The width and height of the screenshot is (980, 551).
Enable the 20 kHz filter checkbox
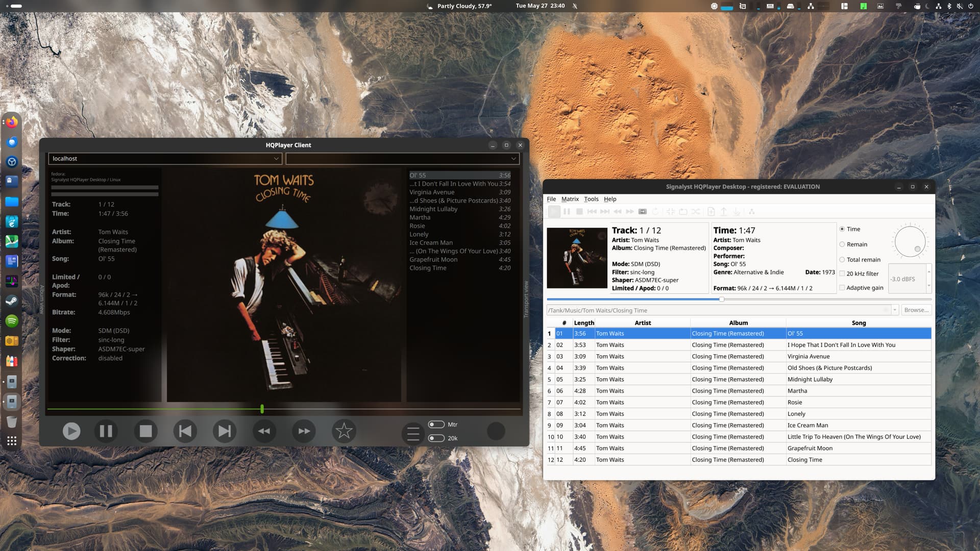point(842,273)
